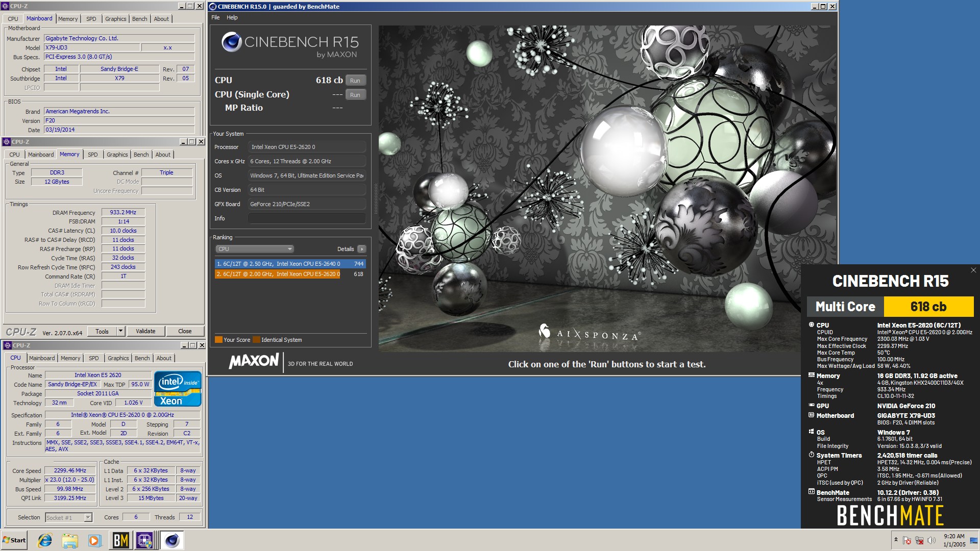Click the Cinebench title bar app icon
The height and width of the screenshot is (551, 980).
coord(213,7)
